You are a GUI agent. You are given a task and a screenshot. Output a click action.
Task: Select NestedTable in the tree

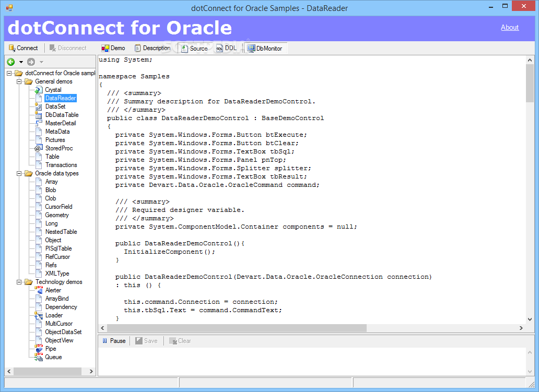(x=61, y=232)
